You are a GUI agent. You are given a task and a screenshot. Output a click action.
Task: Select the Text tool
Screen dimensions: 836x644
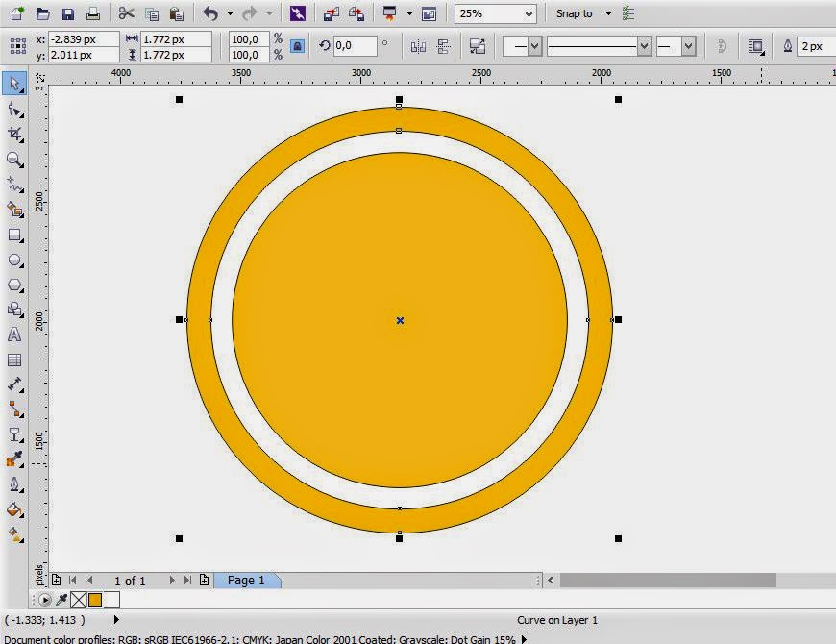14,334
